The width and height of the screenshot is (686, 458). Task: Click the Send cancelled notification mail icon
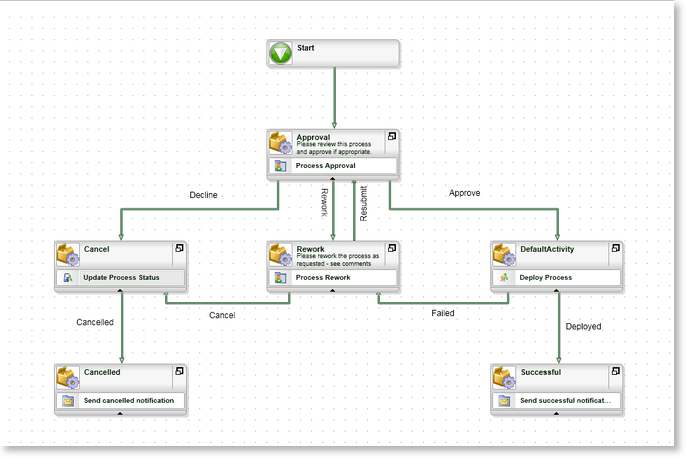[x=68, y=400]
